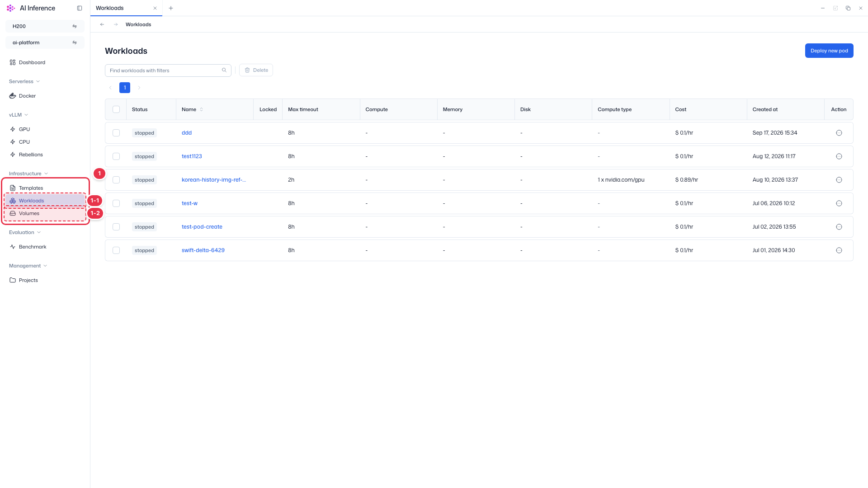The height and width of the screenshot is (488, 868).
Task: Select the Workloads tab
Action: coord(110,8)
